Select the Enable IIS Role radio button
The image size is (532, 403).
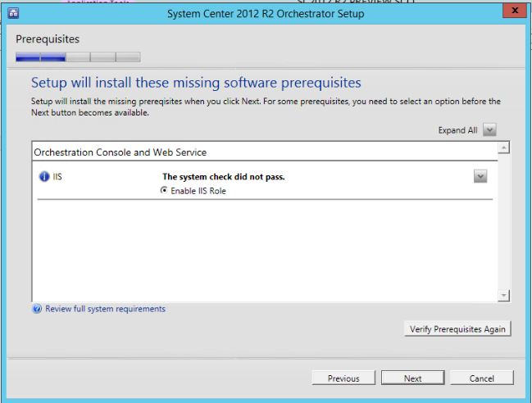coord(165,191)
